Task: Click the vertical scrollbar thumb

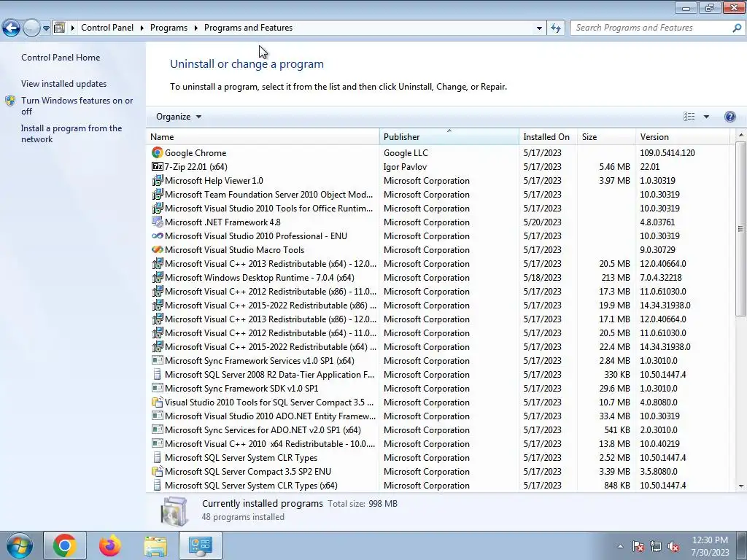Action: 741,228
